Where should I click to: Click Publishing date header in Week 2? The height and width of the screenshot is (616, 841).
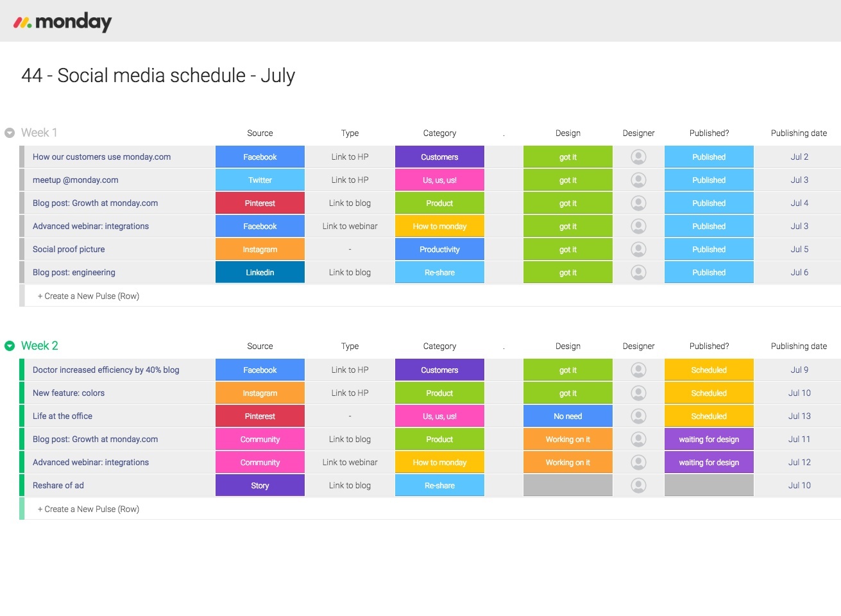799,346
